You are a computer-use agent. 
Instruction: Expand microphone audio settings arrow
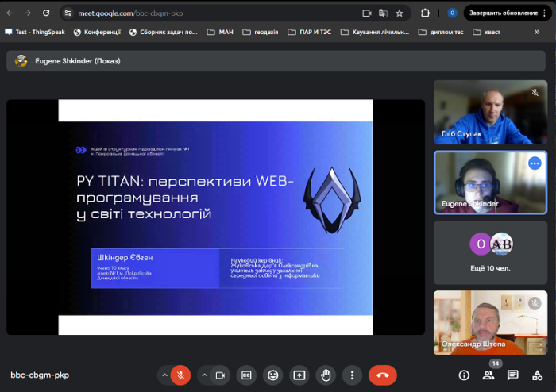[164, 375]
